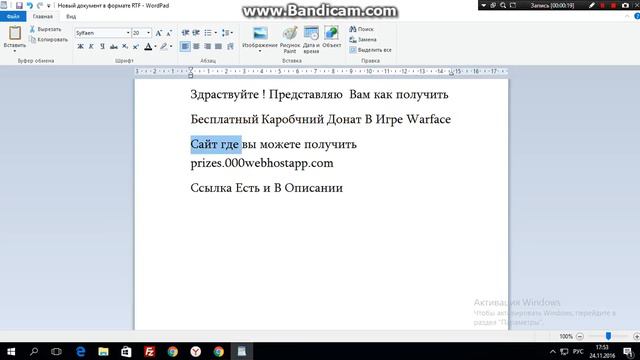Screen dimensions: 640x360
Task: Insert an Объект
Action: pos(331,37)
